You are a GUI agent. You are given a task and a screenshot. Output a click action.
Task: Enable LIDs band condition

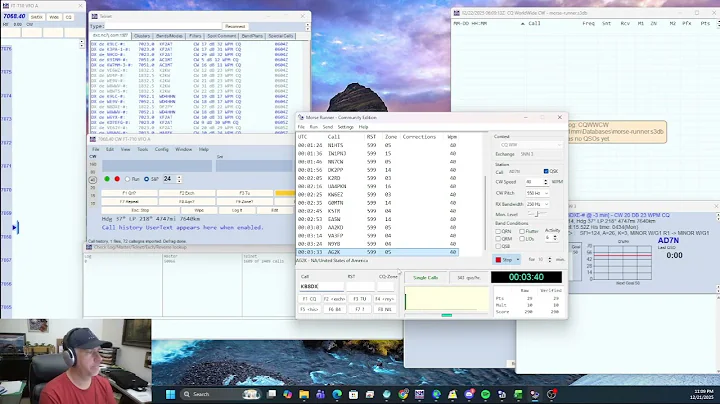click(x=522, y=239)
